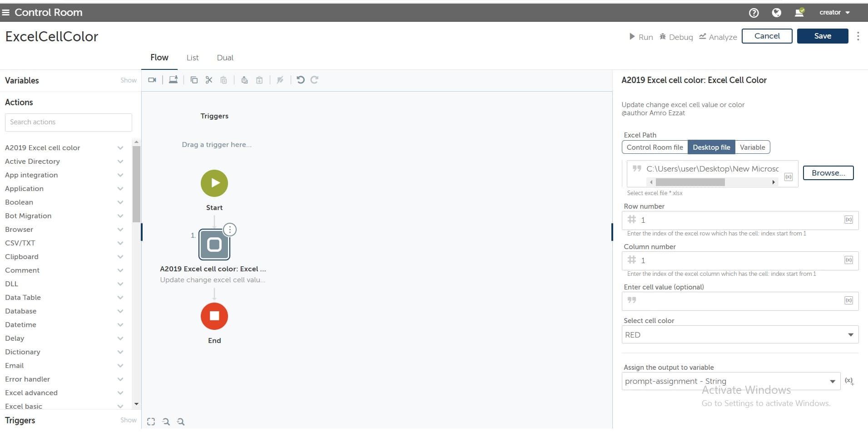Show the Variables panel
The width and height of the screenshot is (868, 441).
point(128,80)
